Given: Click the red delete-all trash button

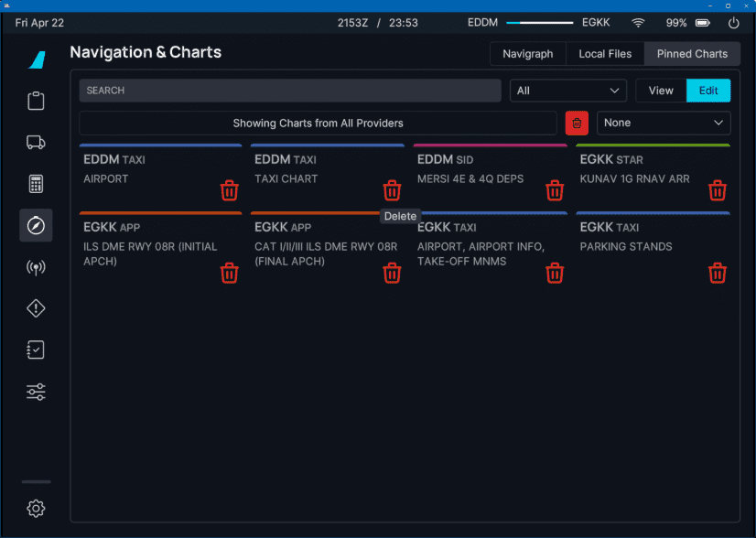Looking at the screenshot, I should tap(577, 123).
